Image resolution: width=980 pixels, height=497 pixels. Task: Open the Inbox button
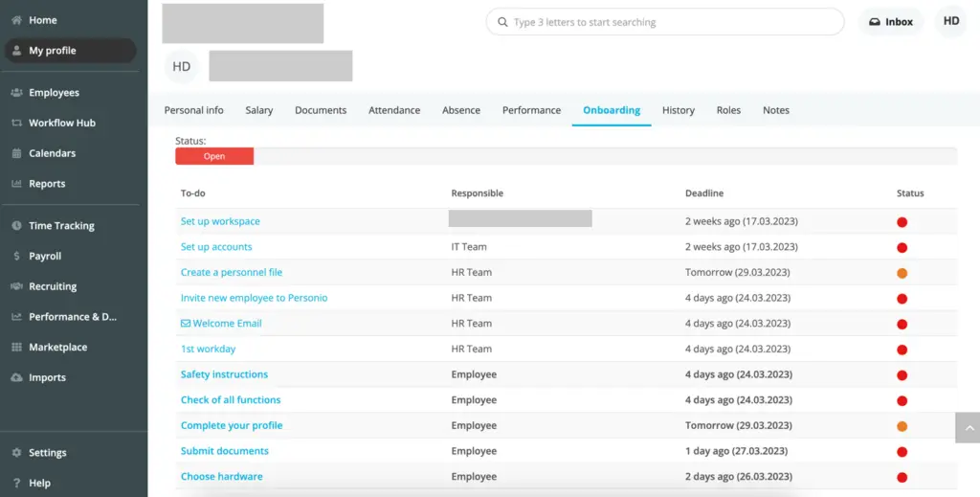[x=890, y=22]
